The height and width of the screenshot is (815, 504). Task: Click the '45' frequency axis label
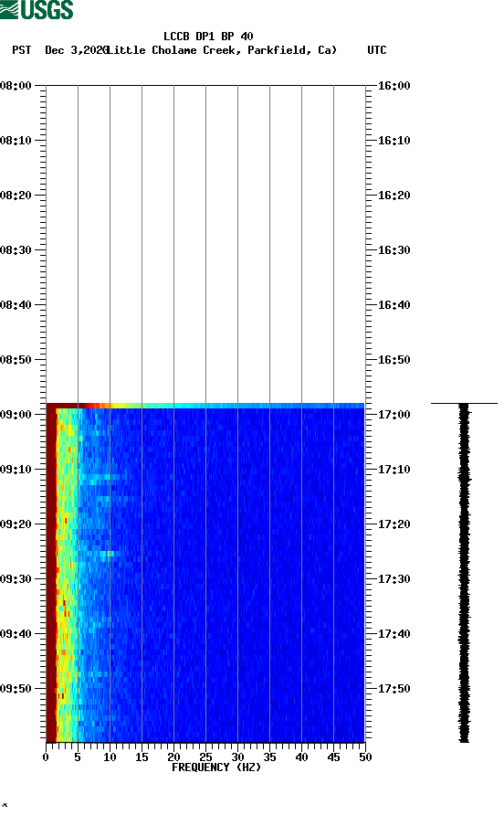point(333,757)
